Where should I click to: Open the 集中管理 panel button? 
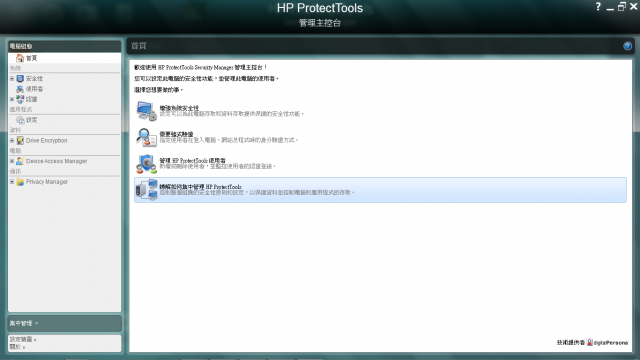[64, 323]
